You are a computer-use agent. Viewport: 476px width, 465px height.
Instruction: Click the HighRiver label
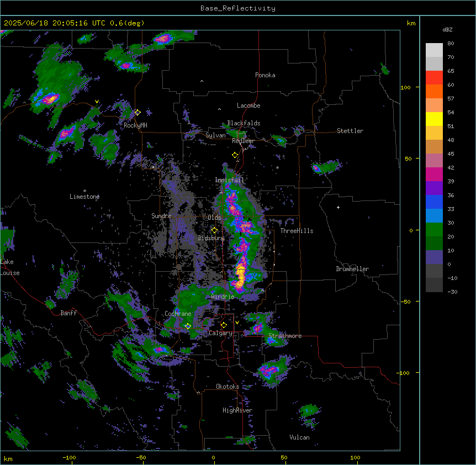[x=237, y=410]
